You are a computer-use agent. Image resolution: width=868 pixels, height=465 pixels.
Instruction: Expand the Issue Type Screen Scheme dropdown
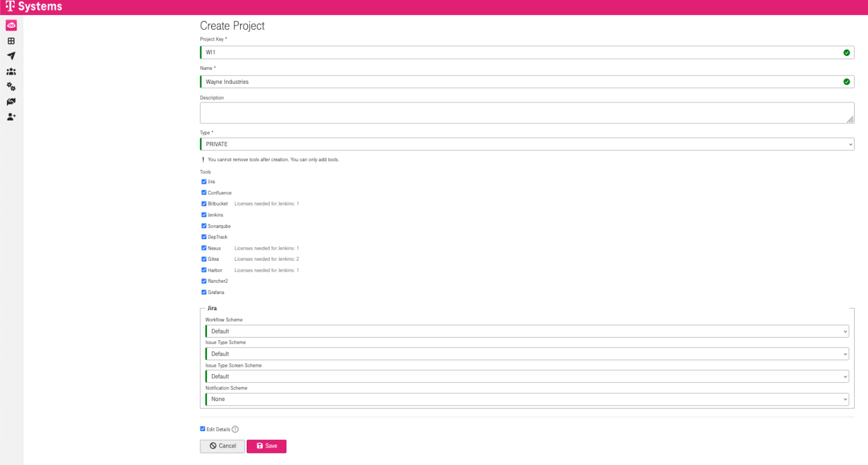click(x=527, y=377)
